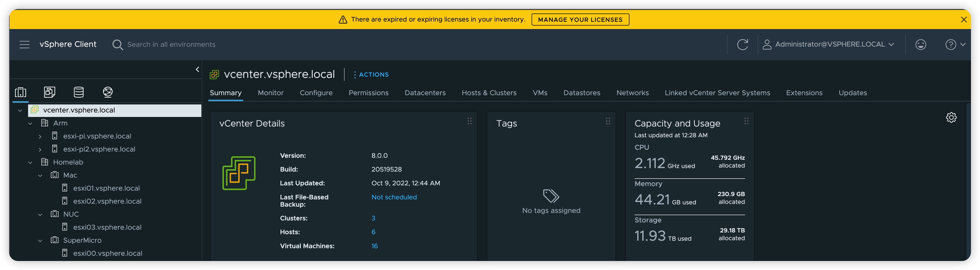Select esxi01.vsphere.local in the tree
Image resolution: width=980 pixels, height=270 pixels.
click(x=106, y=188)
